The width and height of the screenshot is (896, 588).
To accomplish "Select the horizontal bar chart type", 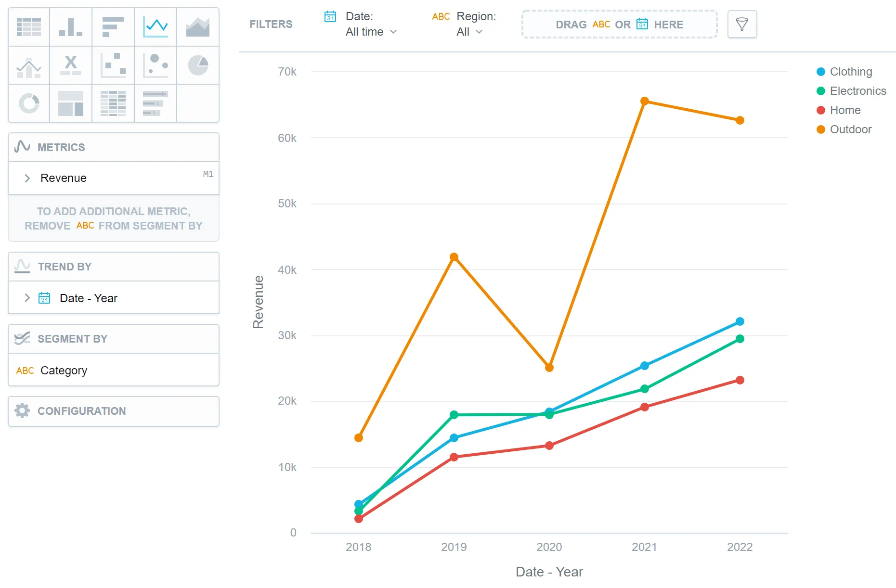I will click(113, 27).
